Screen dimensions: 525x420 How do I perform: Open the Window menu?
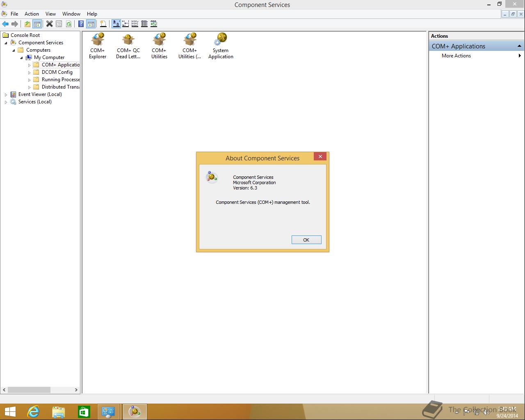[71, 14]
